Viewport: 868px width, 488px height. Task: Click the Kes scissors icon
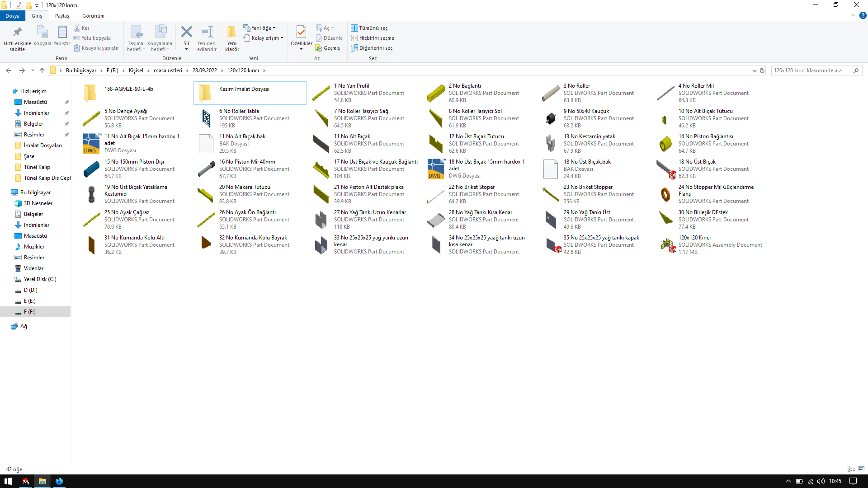pyautogui.click(x=77, y=28)
